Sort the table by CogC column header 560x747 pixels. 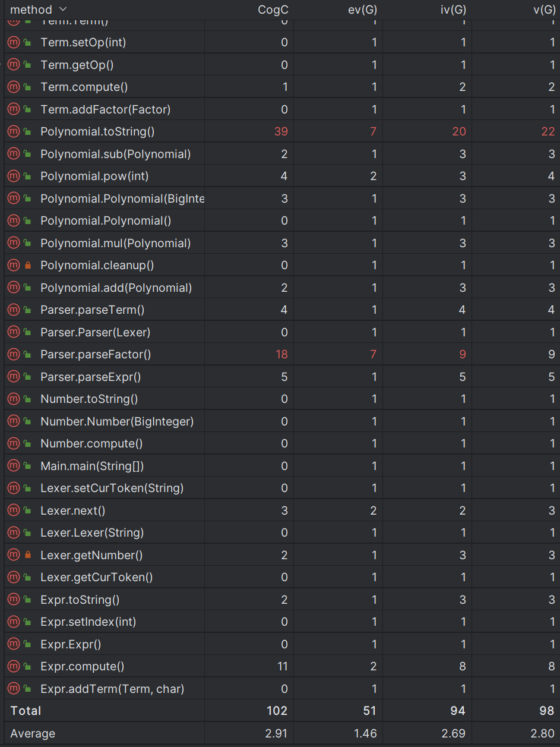273,10
